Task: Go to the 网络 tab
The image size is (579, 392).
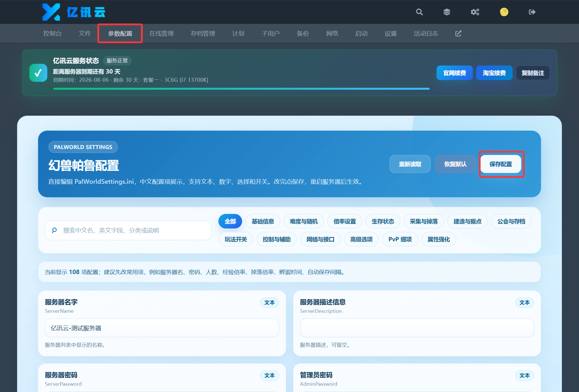Action: pyautogui.click(x=332, y=34)
